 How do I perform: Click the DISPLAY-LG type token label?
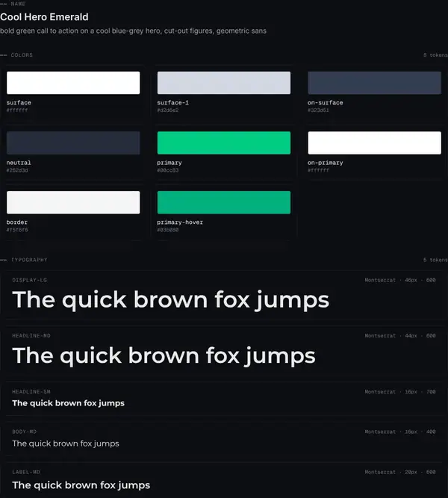(30, 280)
